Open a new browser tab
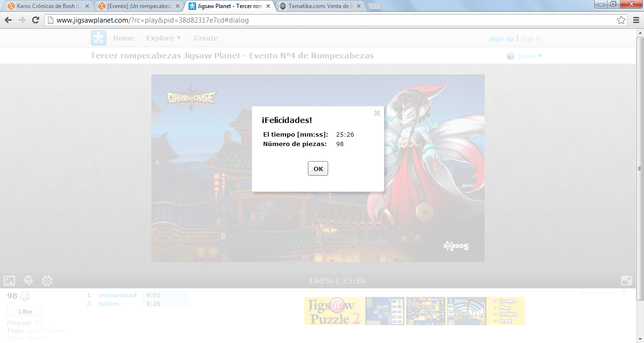Viewport: 644px width, 343px height. 374,7
